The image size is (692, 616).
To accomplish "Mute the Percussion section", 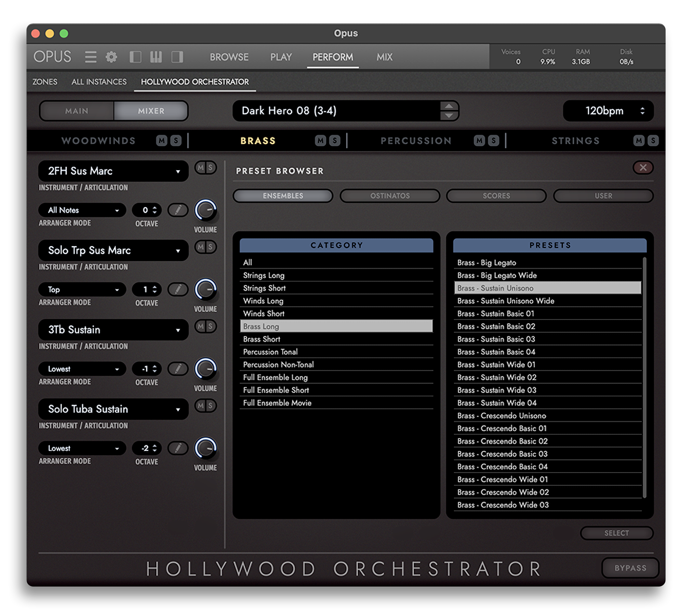I will (x=479, y=140).
